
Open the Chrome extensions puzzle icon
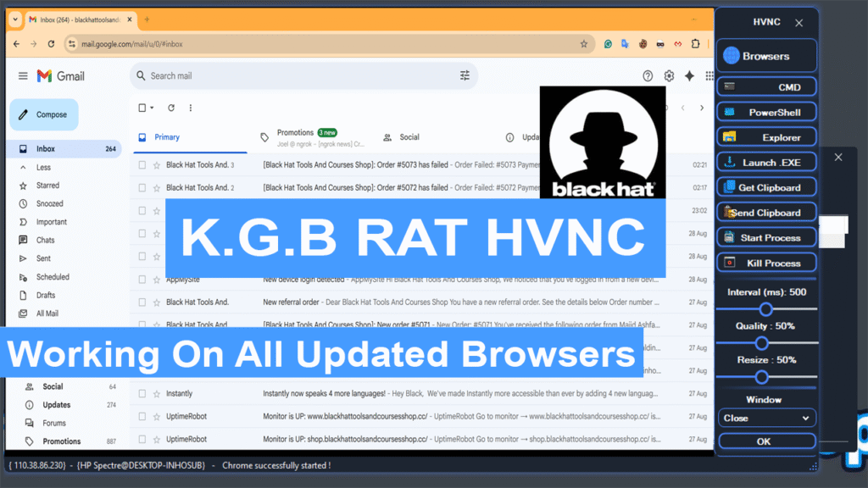(695, 44)
